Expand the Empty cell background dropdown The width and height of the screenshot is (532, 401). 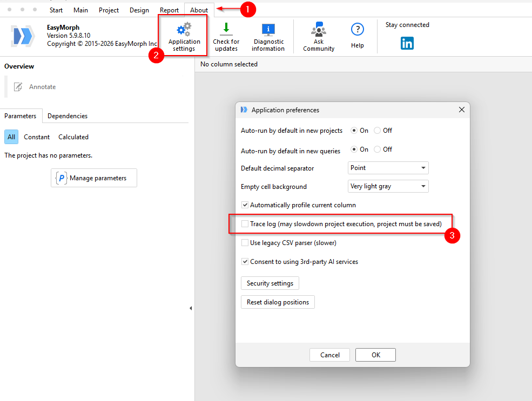pos(388,187)
